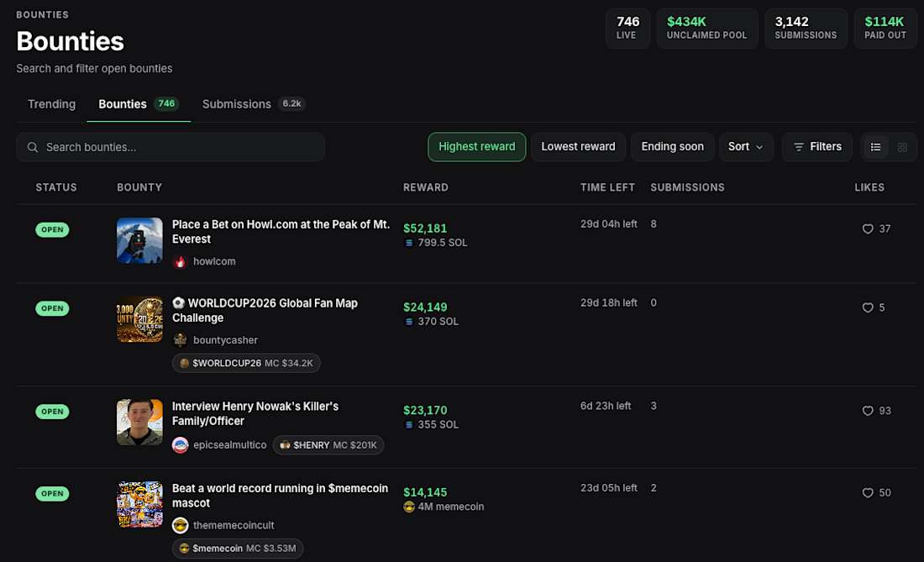924x562 pixels.
Task: Click the STATUS column header
Action: [x=56, y=187]
